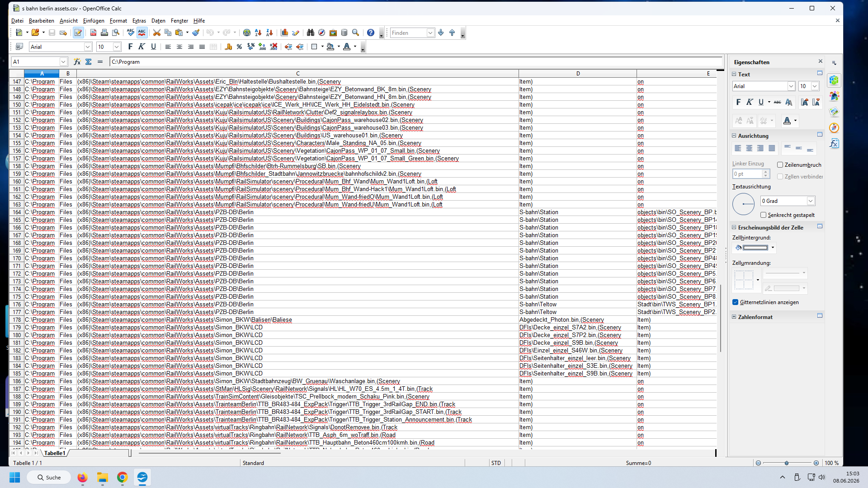The height and width of the screenshot is (488, 868).
Task: Toggle AutoSpellcheck icon in toolbar
Action: click(x=142, y=33)
